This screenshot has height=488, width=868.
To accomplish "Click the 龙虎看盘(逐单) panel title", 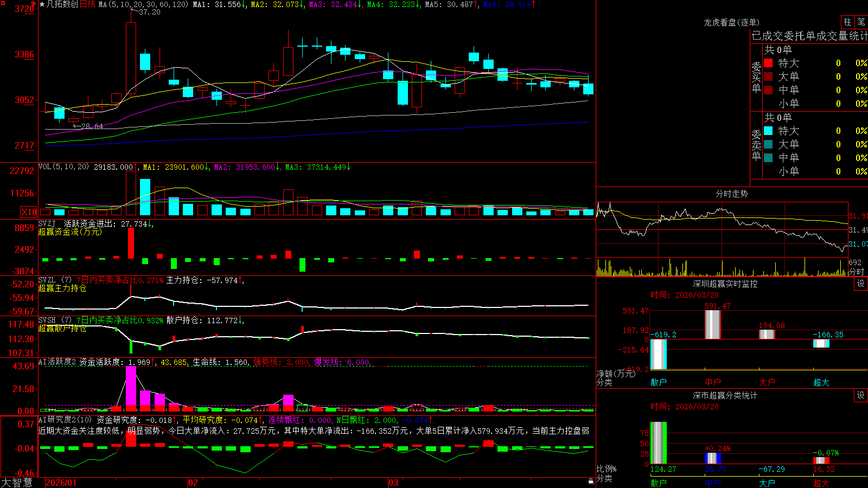I will 732,22.
